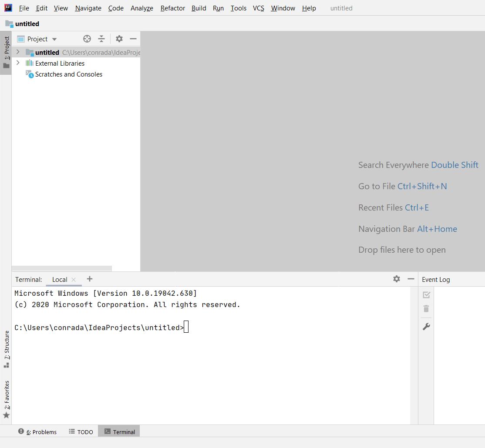
Task: Open Project panel settings gear
Action: (x=119, y=39)
